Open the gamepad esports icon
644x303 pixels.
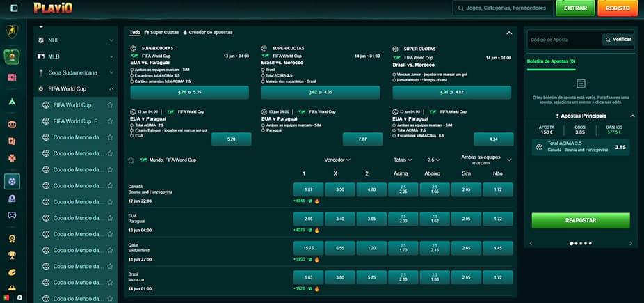coord(12,215)
